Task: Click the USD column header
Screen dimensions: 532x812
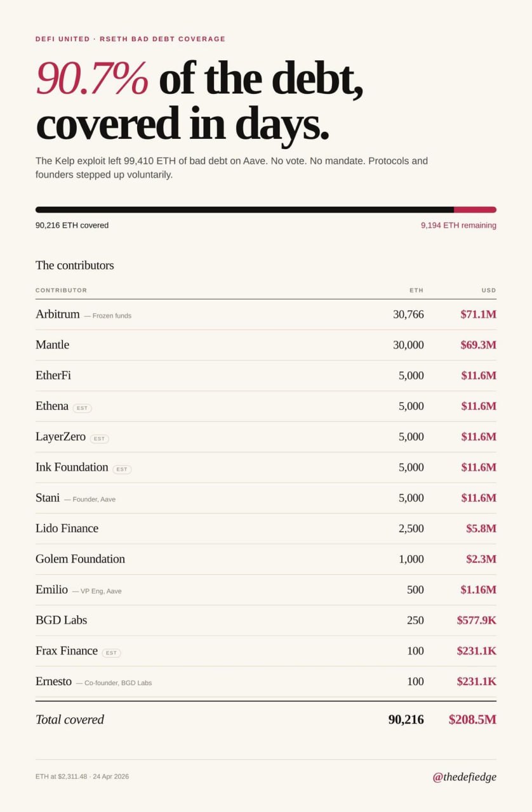Action: [x=488, y=291]
